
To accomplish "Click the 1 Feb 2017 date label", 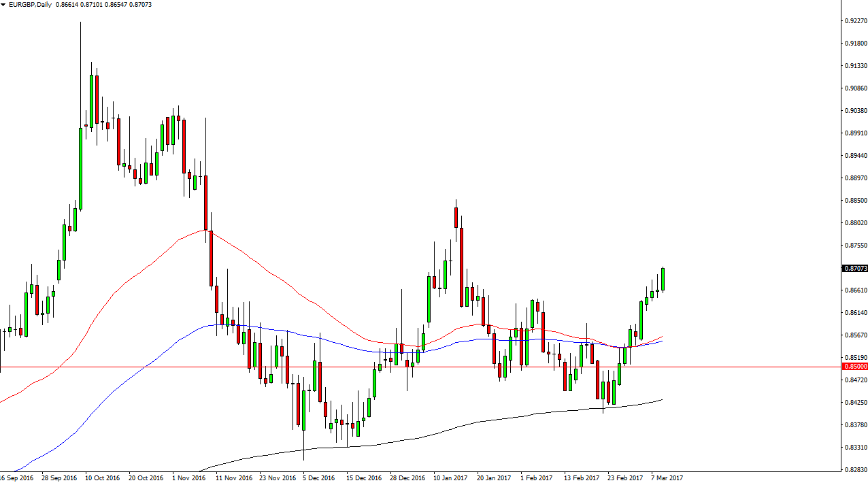I will pyautogui.click(x=536, y=478).
